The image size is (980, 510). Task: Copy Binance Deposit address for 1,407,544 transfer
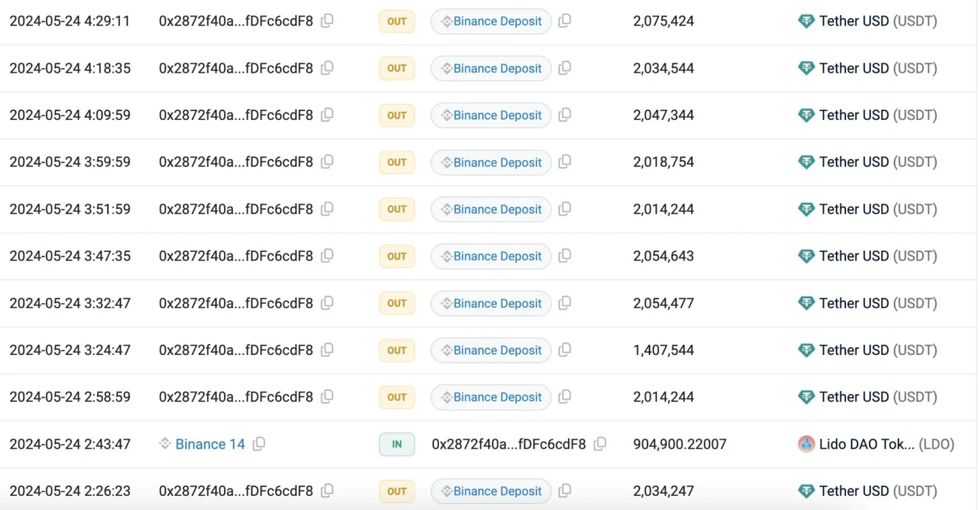coord(565,350)
